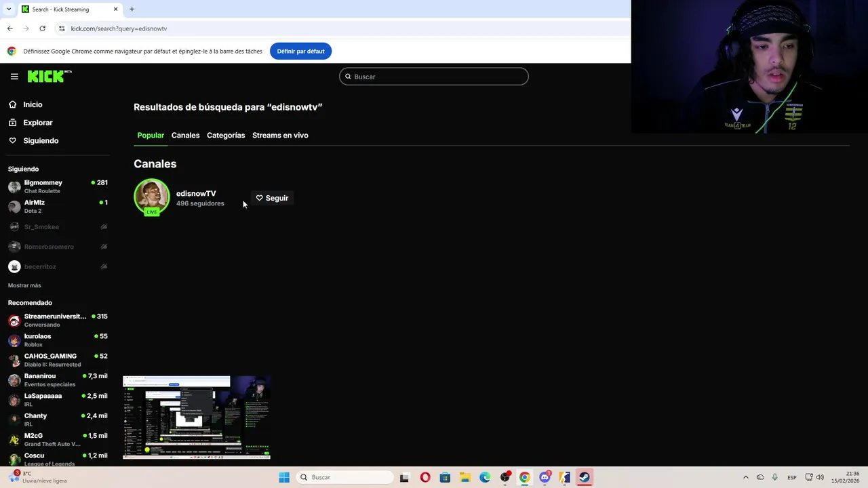Open the Chrome tab search dropdown

click(x=8, y=9)
